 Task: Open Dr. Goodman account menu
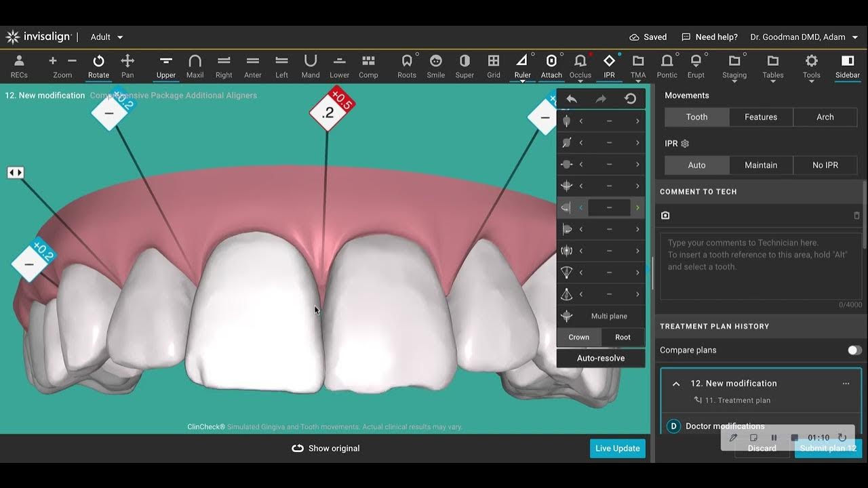(x=804, y=37)
